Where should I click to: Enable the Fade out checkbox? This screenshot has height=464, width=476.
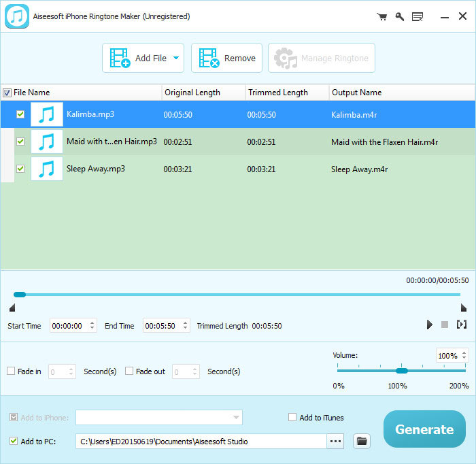click(x=129, y=371)
